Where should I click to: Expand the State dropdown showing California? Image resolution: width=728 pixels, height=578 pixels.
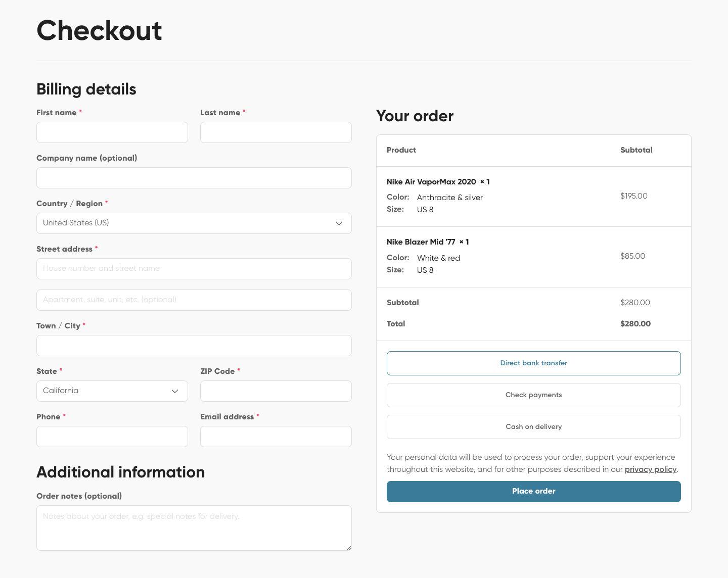112,391
